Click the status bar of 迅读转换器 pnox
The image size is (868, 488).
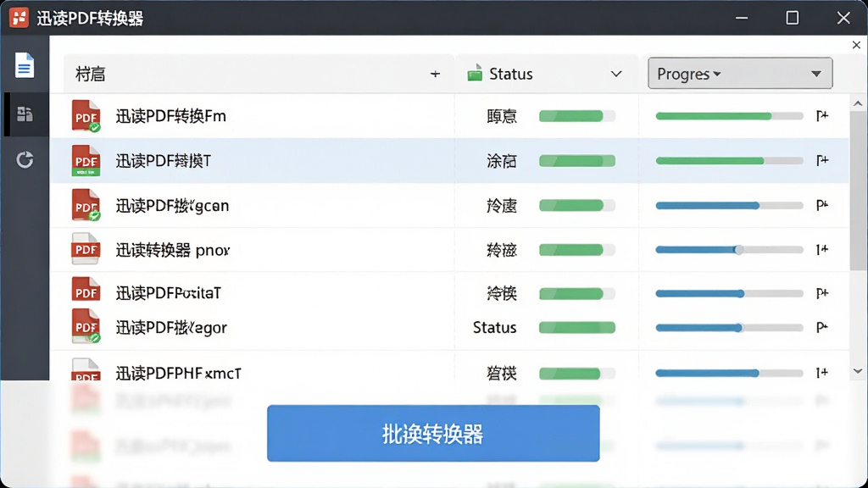576,250
